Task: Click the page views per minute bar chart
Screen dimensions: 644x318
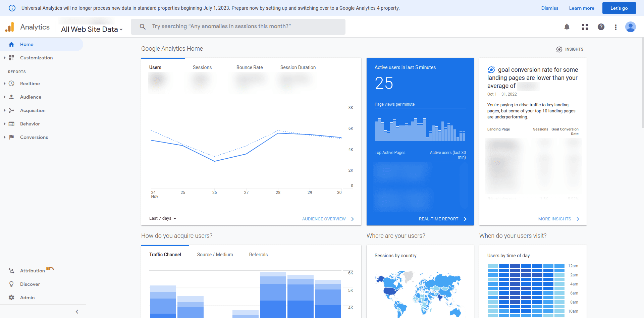Action: coord(420,129)
